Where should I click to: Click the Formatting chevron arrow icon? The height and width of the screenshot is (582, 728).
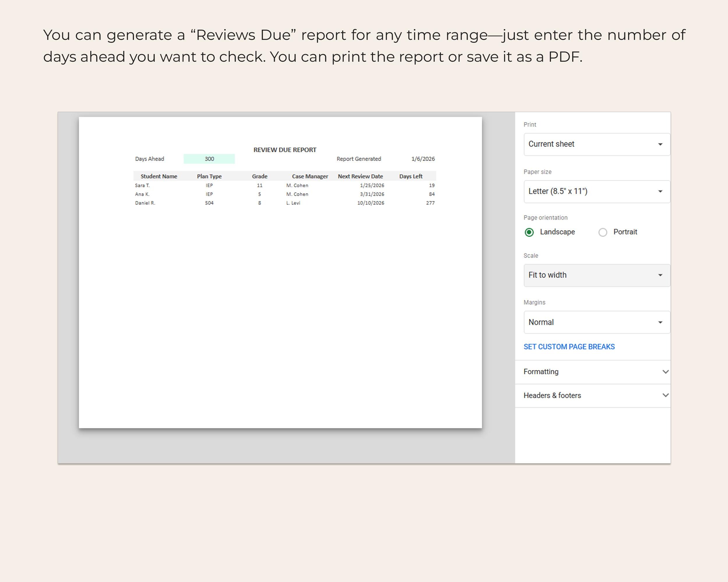pos(665,372)
